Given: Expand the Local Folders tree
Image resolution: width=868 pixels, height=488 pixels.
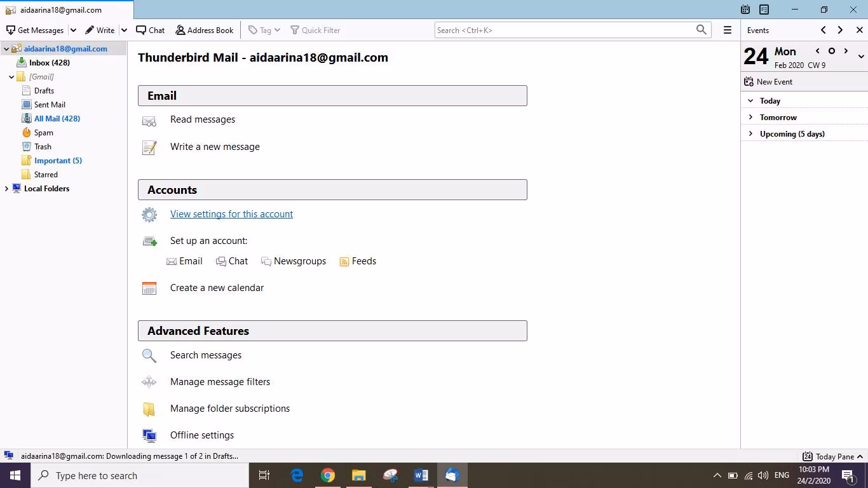Looking at the screenshot, I should tap(6, 189).
